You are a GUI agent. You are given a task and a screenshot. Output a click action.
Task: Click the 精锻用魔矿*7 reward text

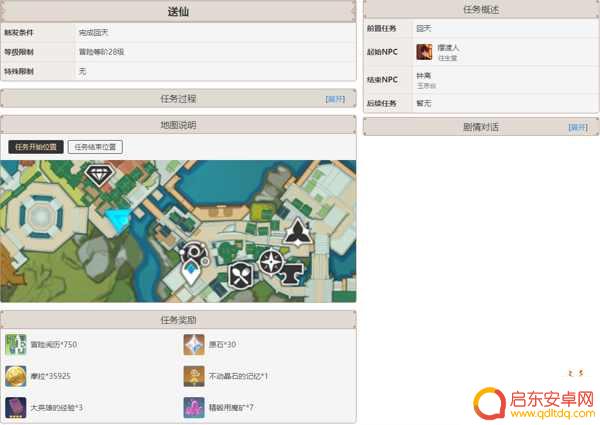pyautogui.click(x=231, y=408)
